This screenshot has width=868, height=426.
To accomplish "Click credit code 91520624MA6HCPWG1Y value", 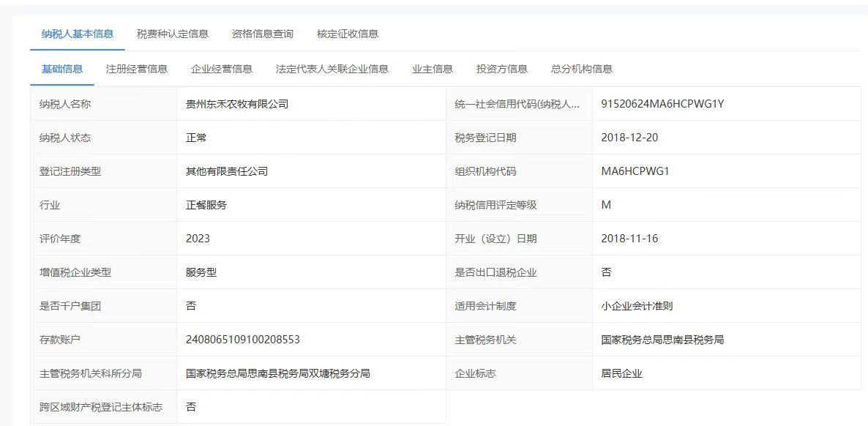I will point(662,104).
